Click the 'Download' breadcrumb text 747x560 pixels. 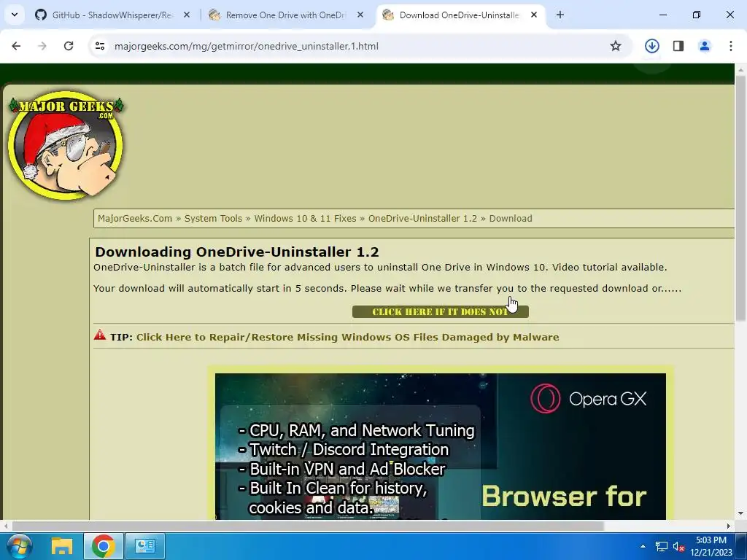pyautogui.click(x=511, y=219)
